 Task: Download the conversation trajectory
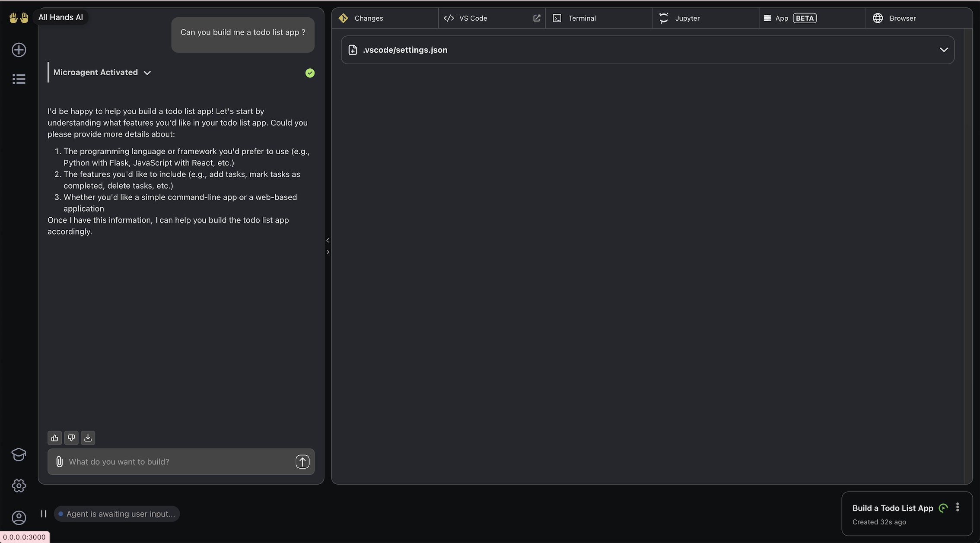[88, 438]
